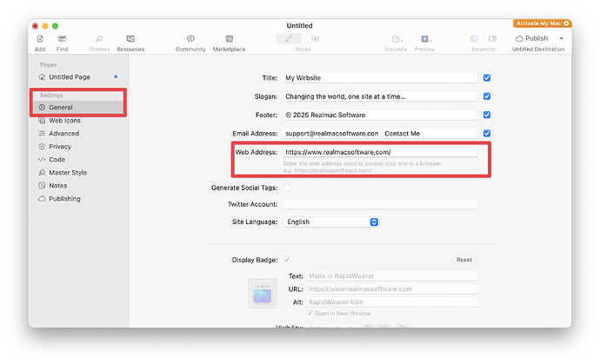Viewport: 600px width, 364px height.
Task: Click the Web Icons sidebar icon
Action: point(42,121)
